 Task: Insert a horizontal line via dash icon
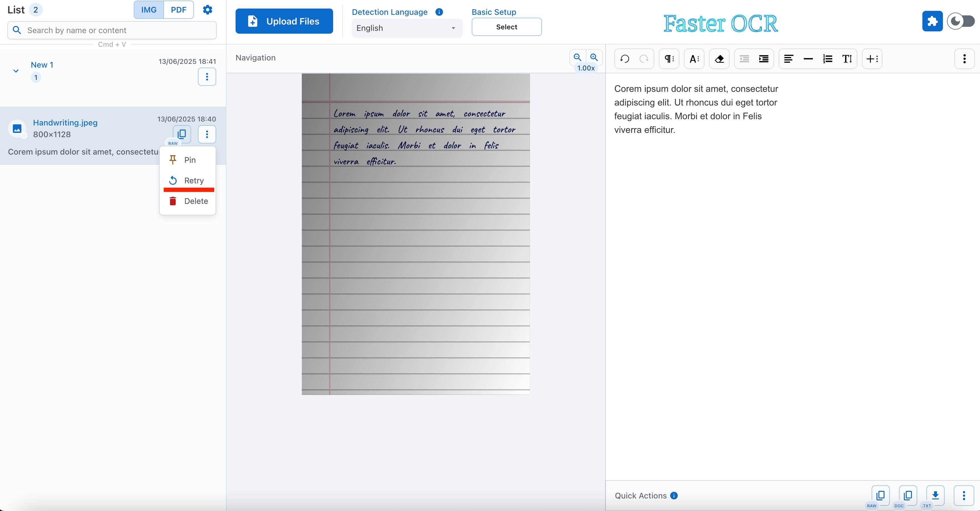(x=808, y=59)
